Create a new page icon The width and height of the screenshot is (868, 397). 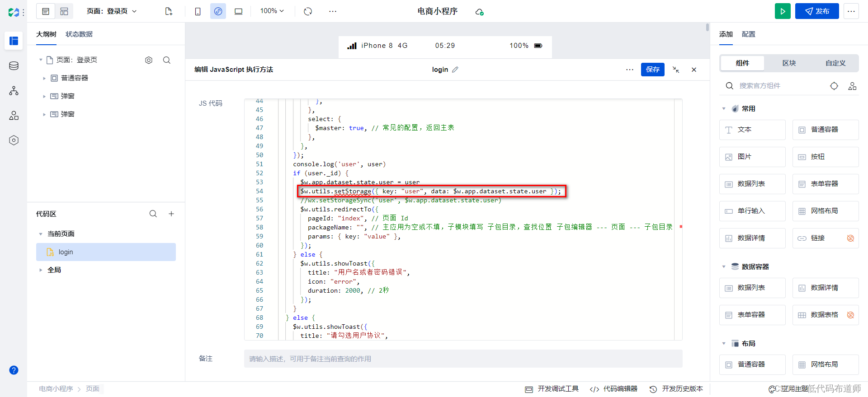169,11
